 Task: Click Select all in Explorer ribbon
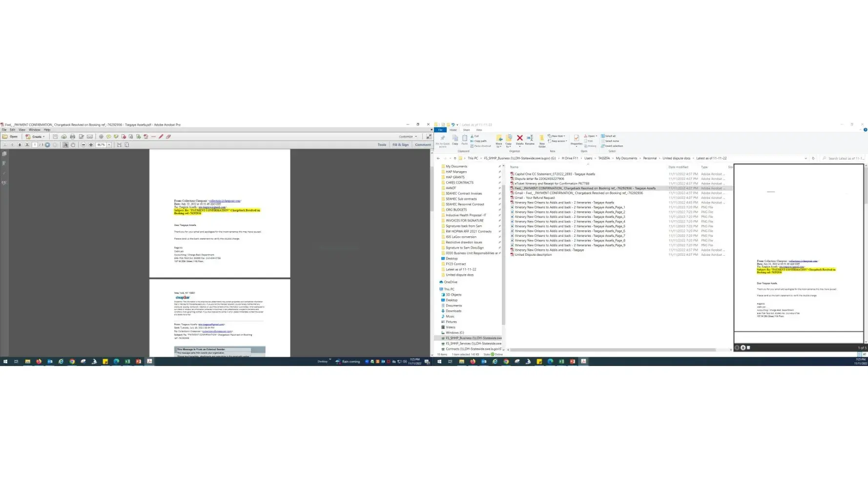(x=608, y=136)
